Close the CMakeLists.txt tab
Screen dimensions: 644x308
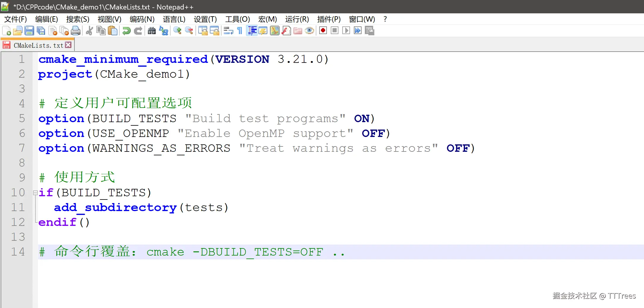68,45
